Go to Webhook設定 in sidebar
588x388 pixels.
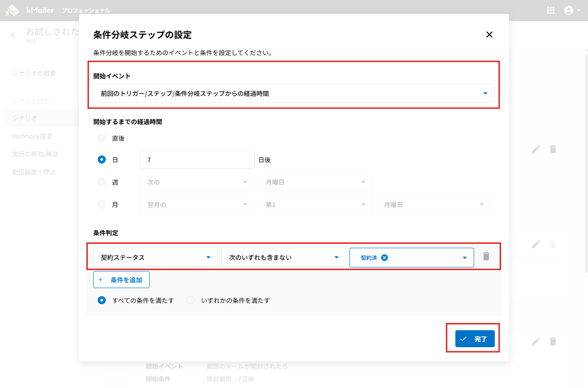tap(32, 136)
